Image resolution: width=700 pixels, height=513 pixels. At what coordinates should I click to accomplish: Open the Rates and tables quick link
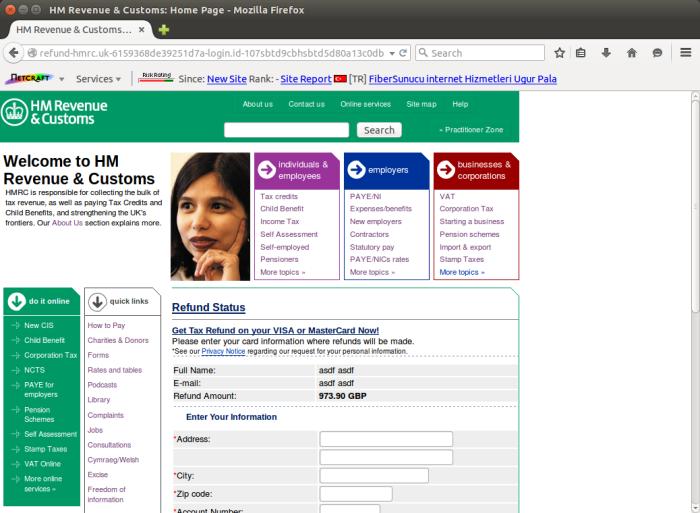click(115, 370)
